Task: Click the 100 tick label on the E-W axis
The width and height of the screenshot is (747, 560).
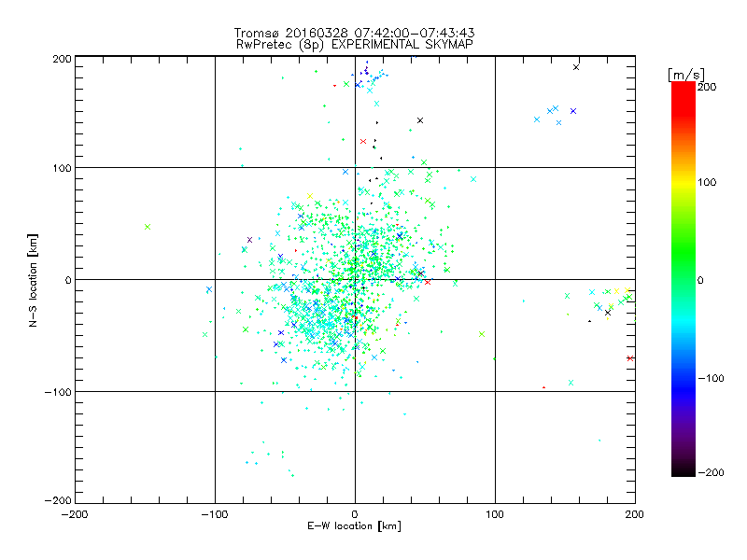Action: 495,514
